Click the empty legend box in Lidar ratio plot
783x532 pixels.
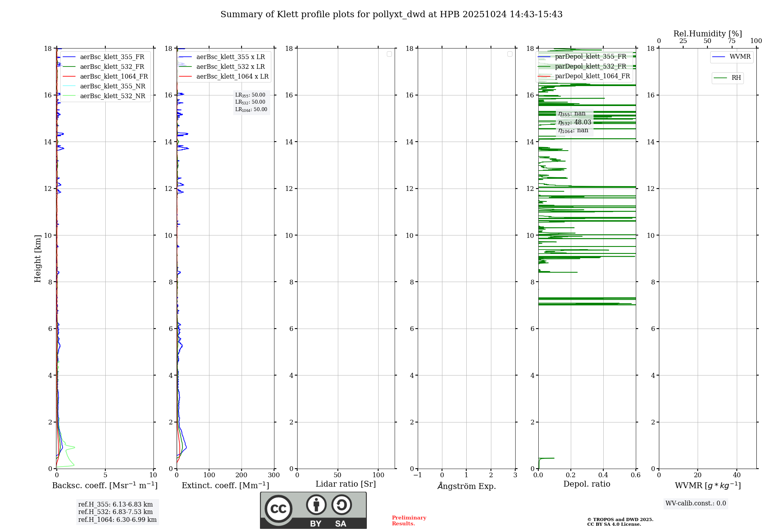tap(389, 54)
